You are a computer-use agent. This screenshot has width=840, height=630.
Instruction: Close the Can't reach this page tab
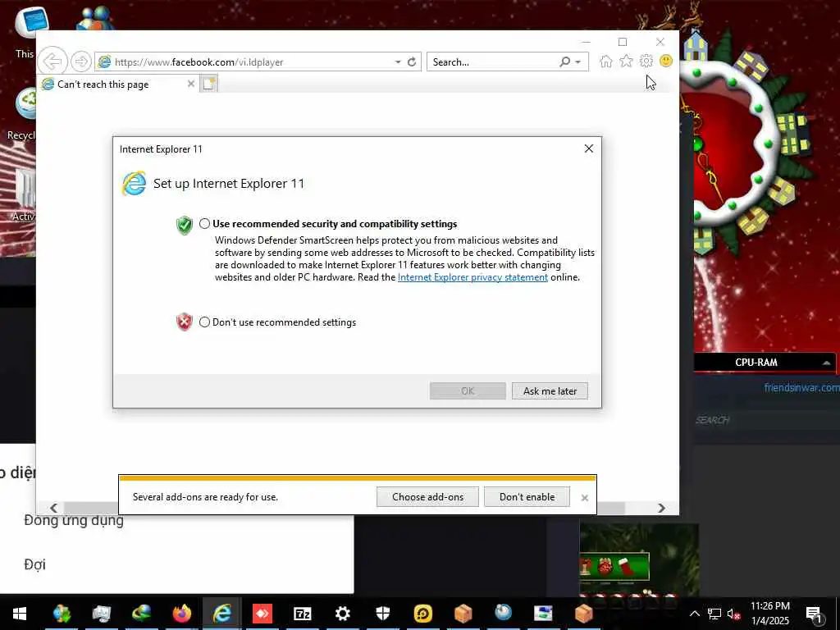pyautogui.click(x=190, y=84)
